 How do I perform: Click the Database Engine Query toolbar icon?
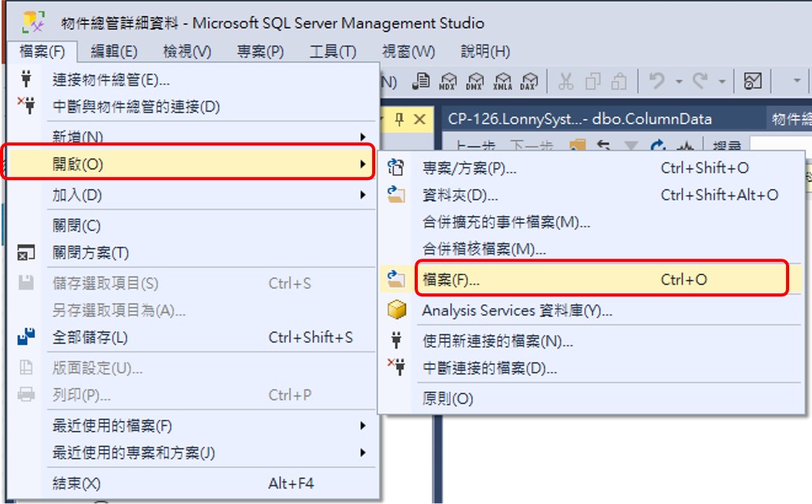tap(421, 81)
